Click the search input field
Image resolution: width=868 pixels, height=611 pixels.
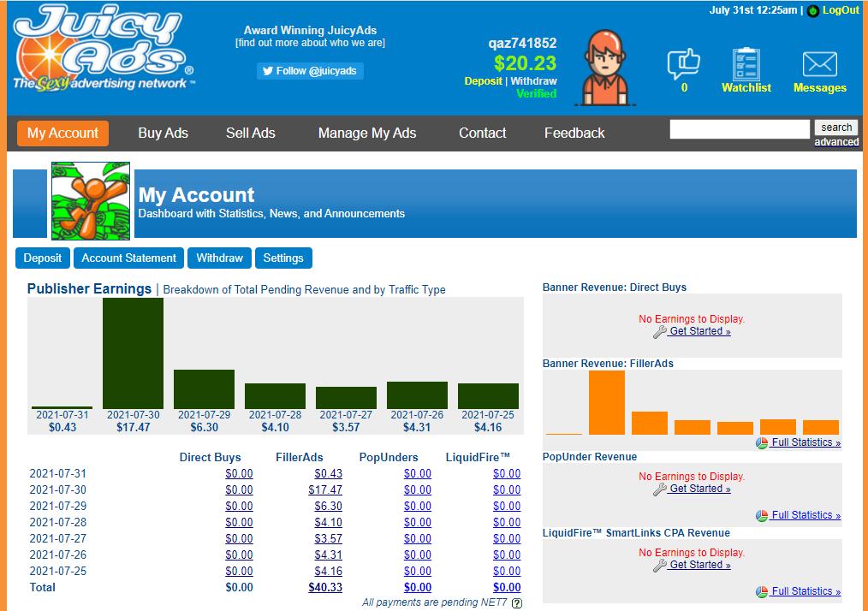[740, 129]
